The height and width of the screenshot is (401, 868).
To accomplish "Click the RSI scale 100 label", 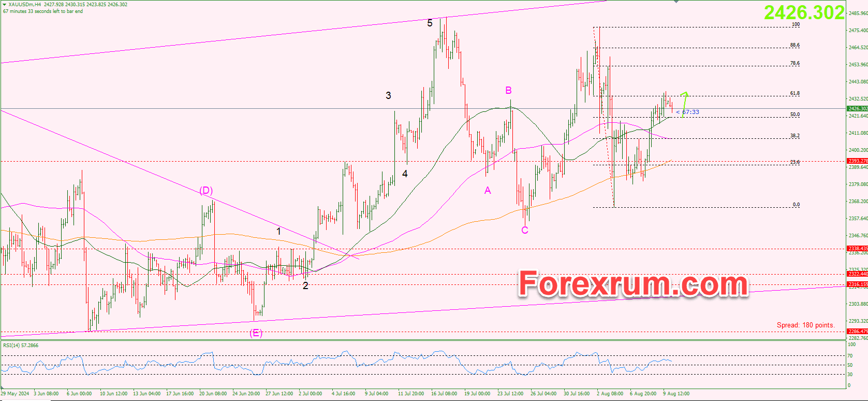I will tap(851, 344).
